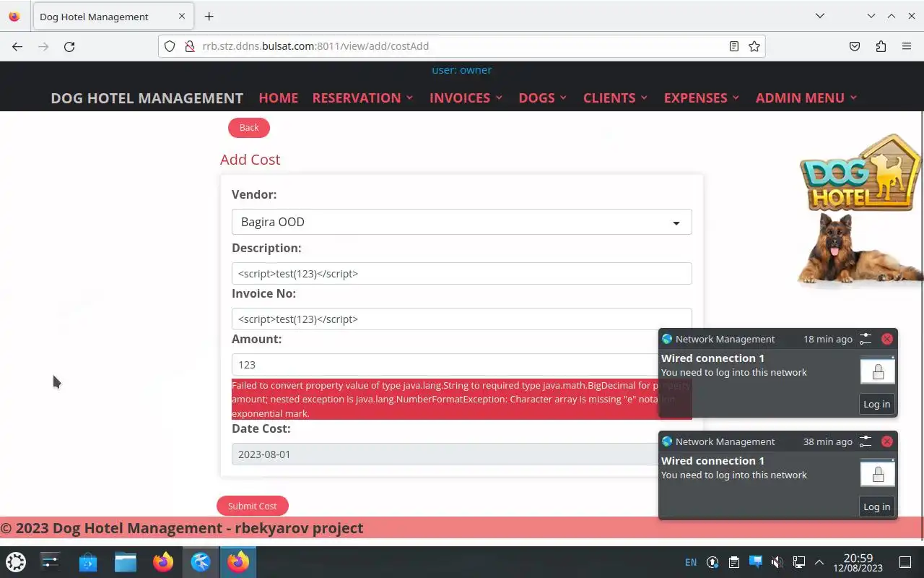Viewport: 924px width, 578px height.
Task: Open the volume tray icon
Action: (777, 562)
